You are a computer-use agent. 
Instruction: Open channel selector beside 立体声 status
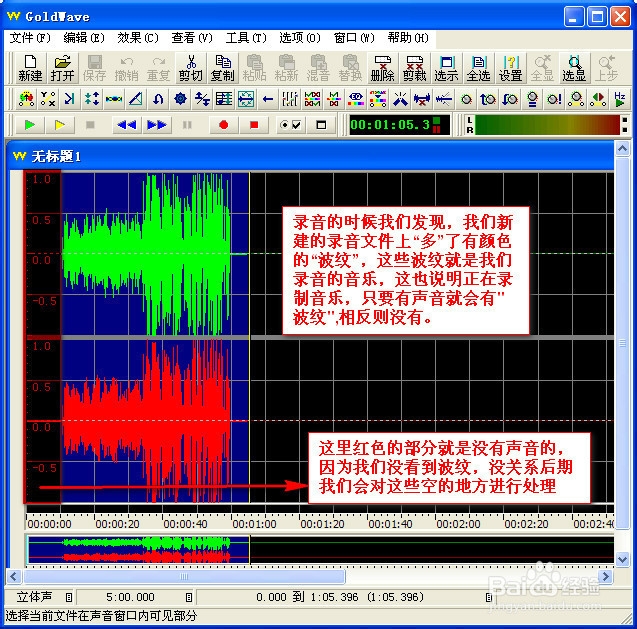pyautogui.click(x=69, y=597)
